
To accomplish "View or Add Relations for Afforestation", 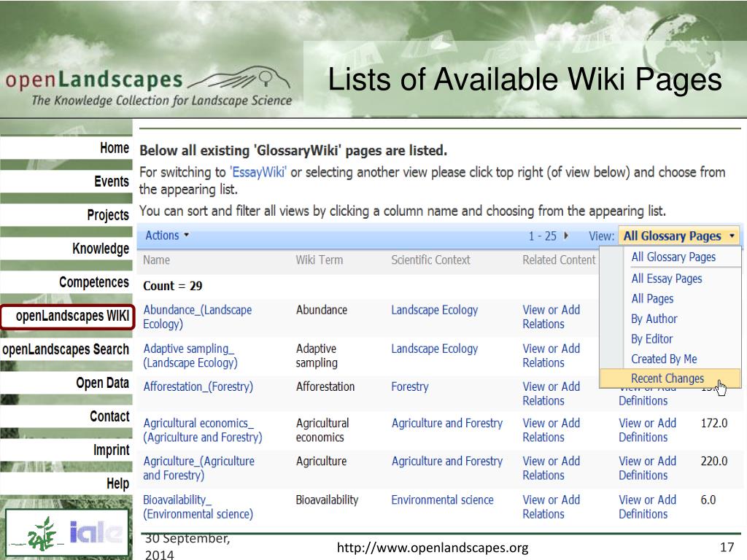I will (x=551, y=394).
